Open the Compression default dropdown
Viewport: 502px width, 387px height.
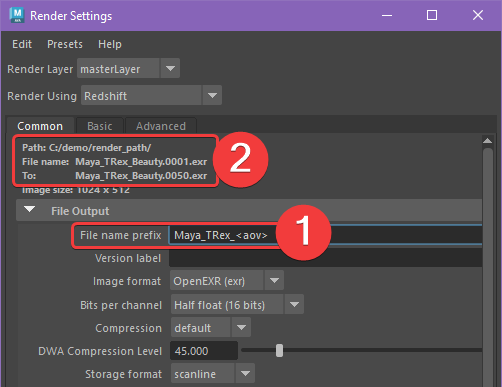coord(211,328)
